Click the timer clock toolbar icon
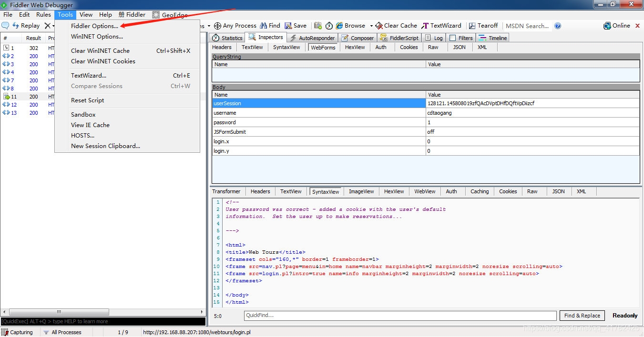644x337 pixels. (329, 26)
